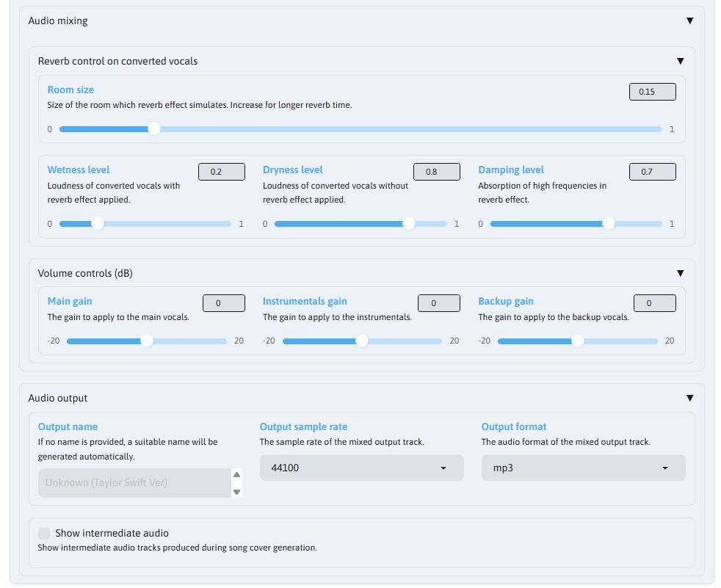Select the Room size value box
The image size is (721, 588).
652,91
